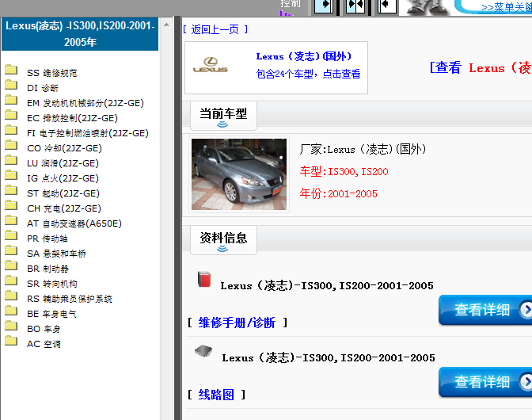Click the folder icon beside AT 自动变速器
Screen dimensions: 532x420
(x=11, y=220)
